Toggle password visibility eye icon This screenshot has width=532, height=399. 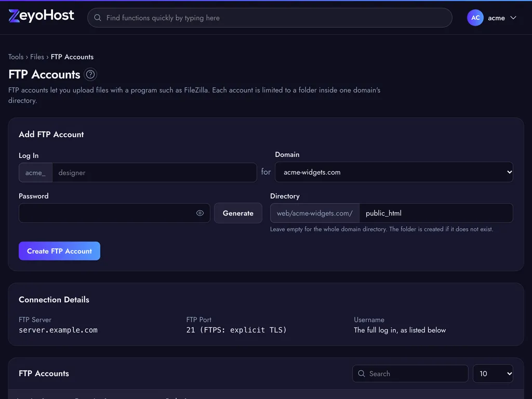(200, 213)
